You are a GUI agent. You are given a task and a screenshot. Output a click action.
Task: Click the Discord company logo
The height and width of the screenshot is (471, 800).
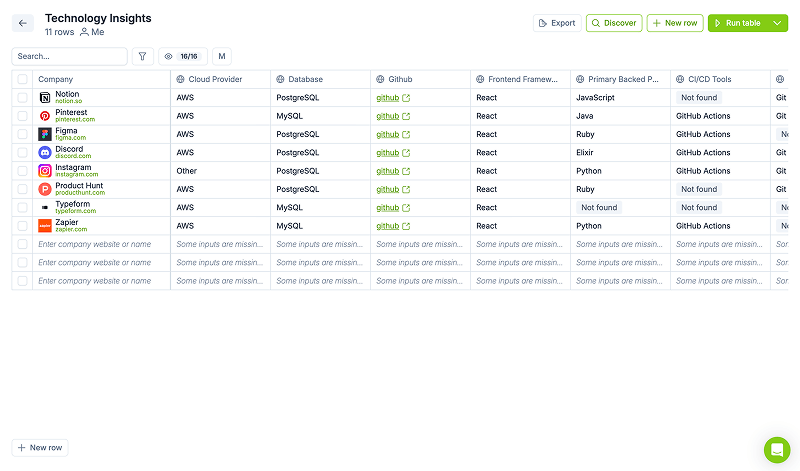coord(45,153)
